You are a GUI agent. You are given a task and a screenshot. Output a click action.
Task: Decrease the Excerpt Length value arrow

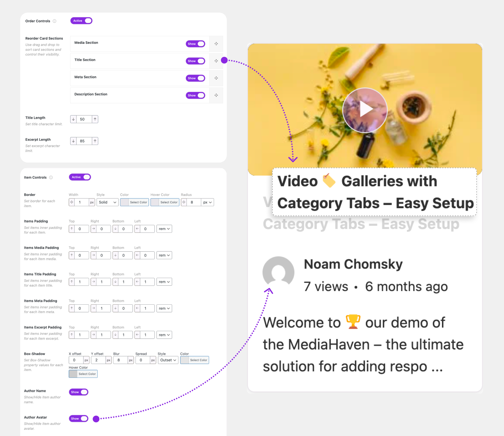click(73, 141)
